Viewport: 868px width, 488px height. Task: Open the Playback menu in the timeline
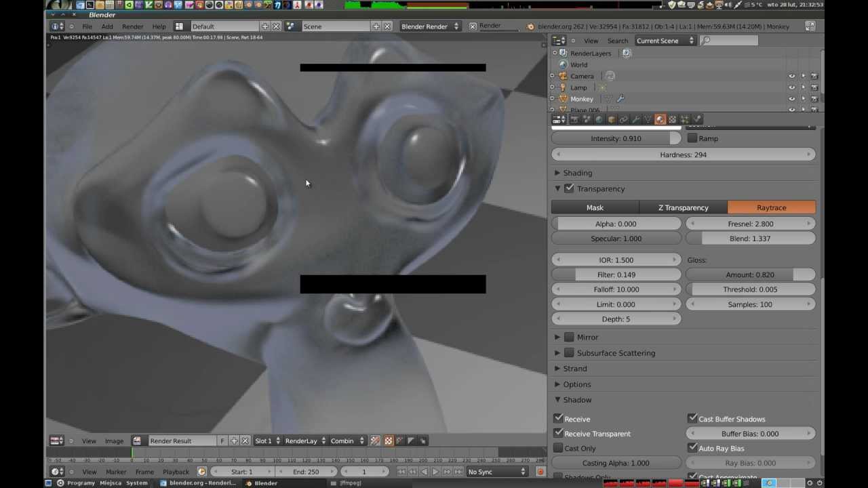176,472
